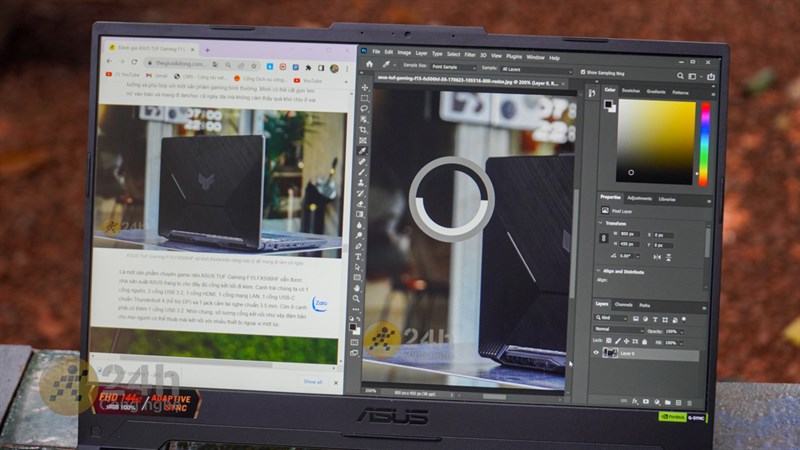Select the Rectangular Marquee tool

pos(364,98)
